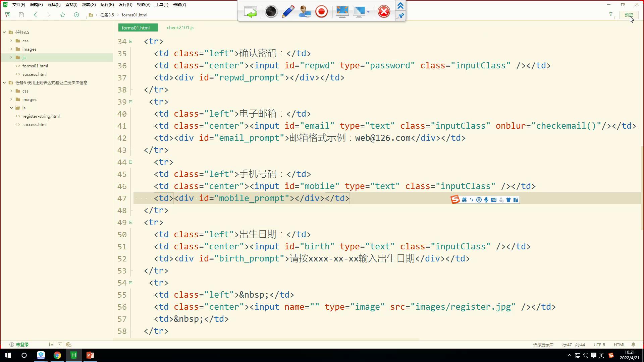644x362 pixels.
Task: Click the run in browser play icon
Action: pos(76,15)
